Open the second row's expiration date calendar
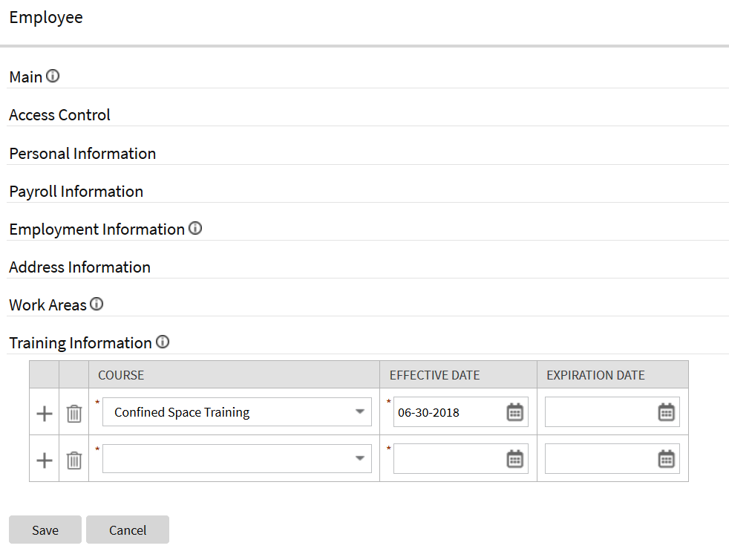Screen dimensions: 729x560 666,458
